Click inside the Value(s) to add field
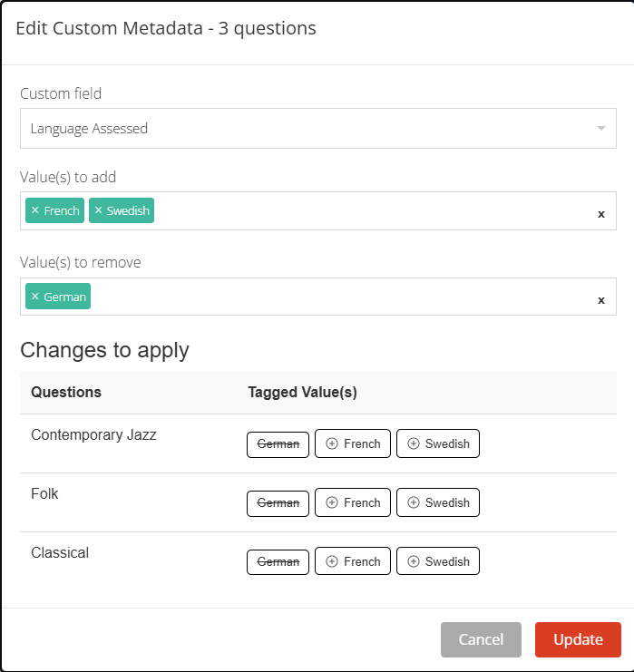 pos(363,211)
